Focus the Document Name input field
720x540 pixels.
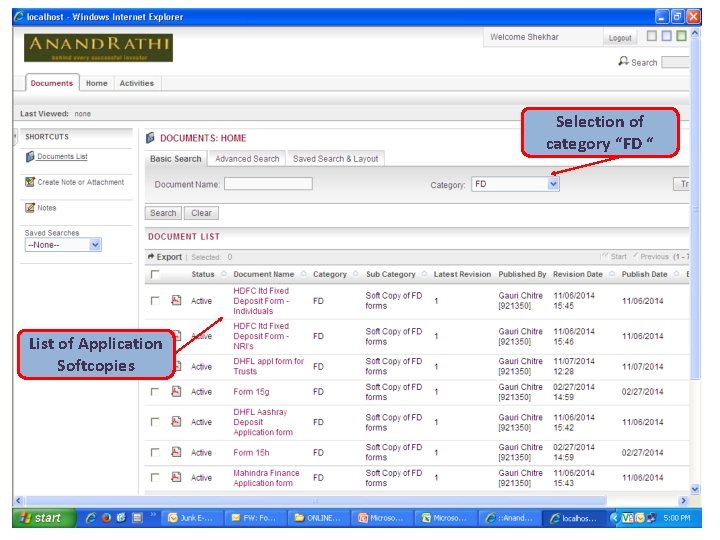pyautogui.click(x=268, y=184)
